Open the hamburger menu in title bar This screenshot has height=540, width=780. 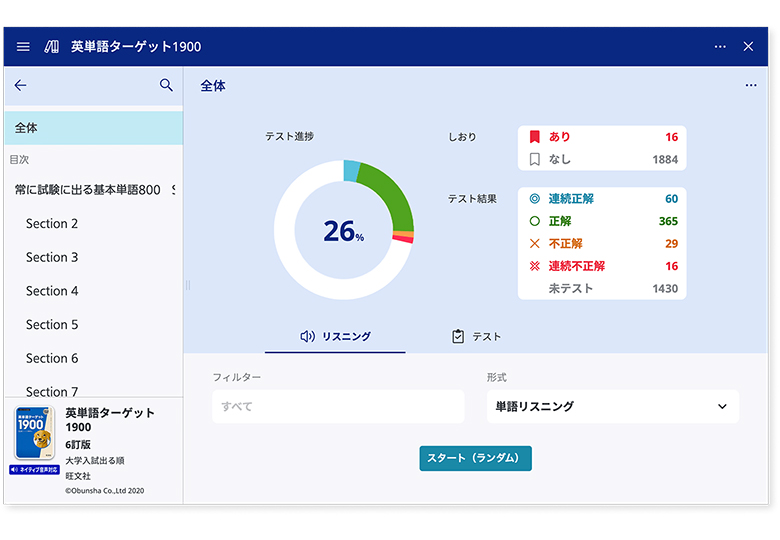pyautogui.click(x=23, y=47)
